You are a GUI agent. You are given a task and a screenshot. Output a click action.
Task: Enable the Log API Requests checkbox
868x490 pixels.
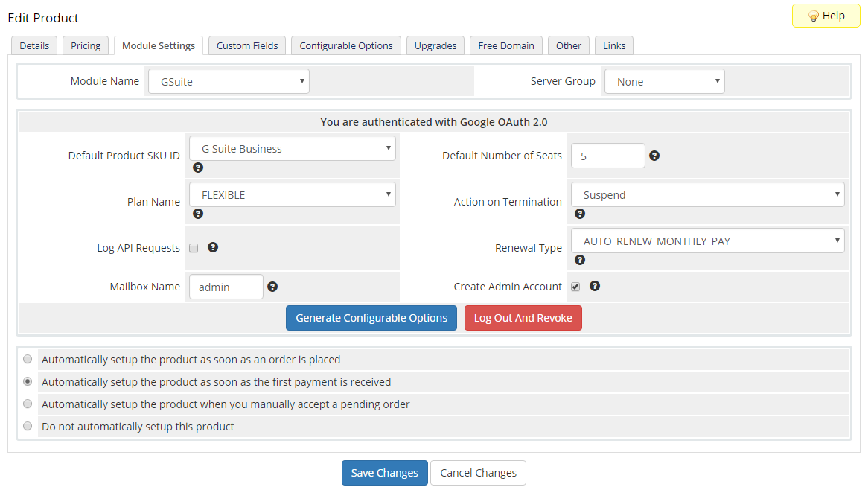pos(194,248)
